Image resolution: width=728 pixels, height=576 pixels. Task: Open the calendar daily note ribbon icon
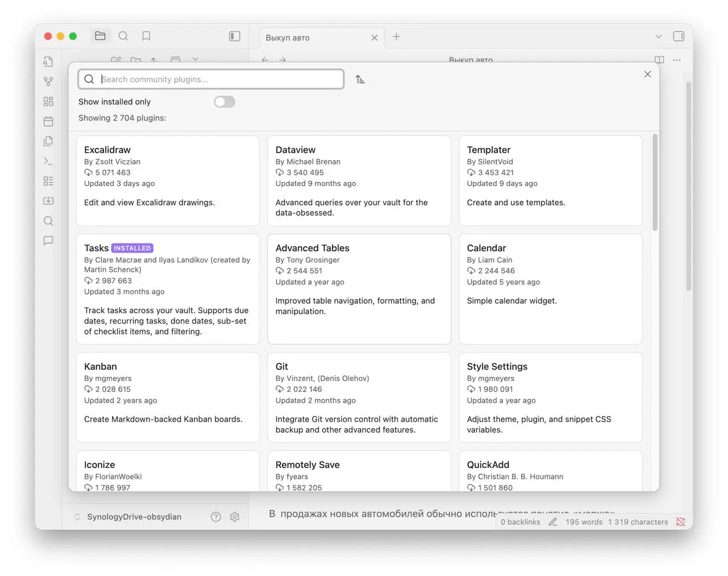click(x=48, y=121)
